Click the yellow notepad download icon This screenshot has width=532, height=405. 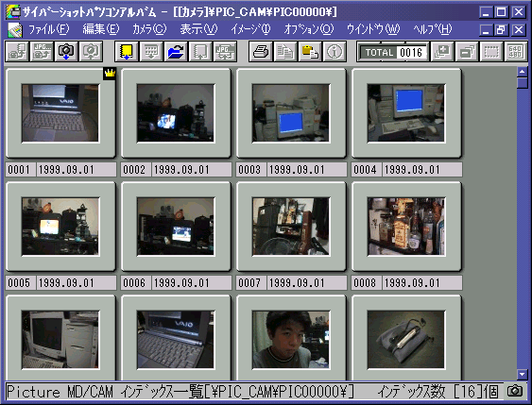[127, 52]
